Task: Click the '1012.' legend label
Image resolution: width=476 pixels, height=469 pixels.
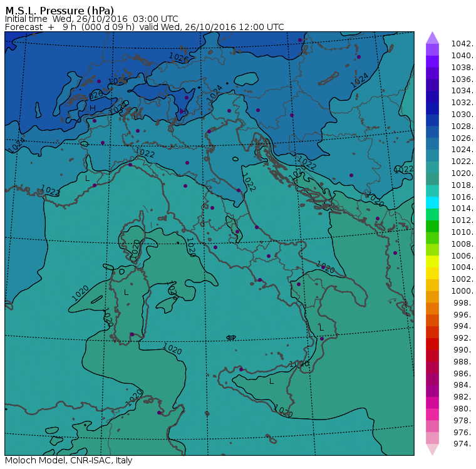Action: pos(462,220)
